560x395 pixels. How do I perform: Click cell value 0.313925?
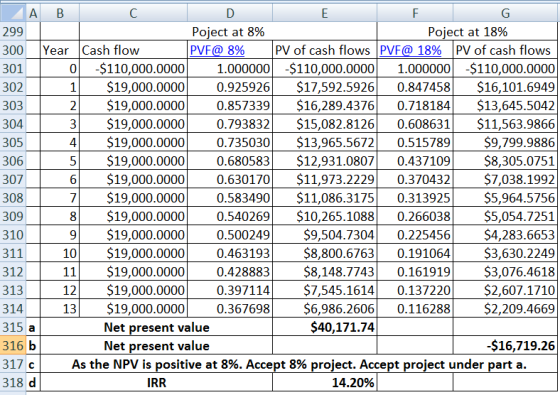[415, 198]
